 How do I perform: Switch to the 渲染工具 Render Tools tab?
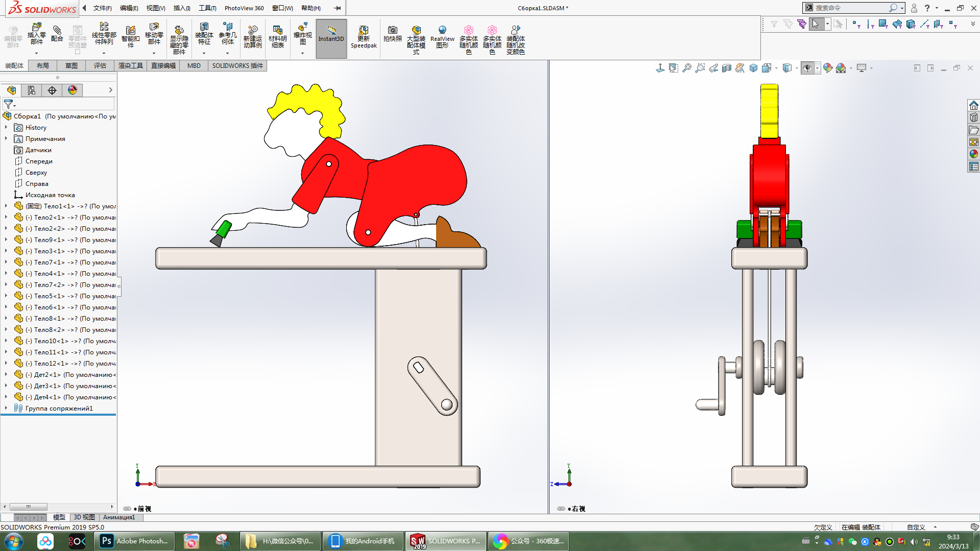131,65
